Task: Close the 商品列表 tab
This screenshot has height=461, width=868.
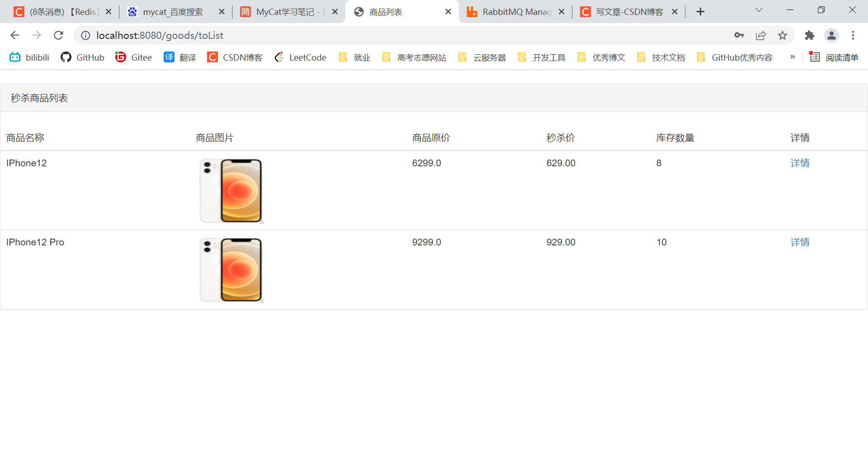Action: click(448, 12)
